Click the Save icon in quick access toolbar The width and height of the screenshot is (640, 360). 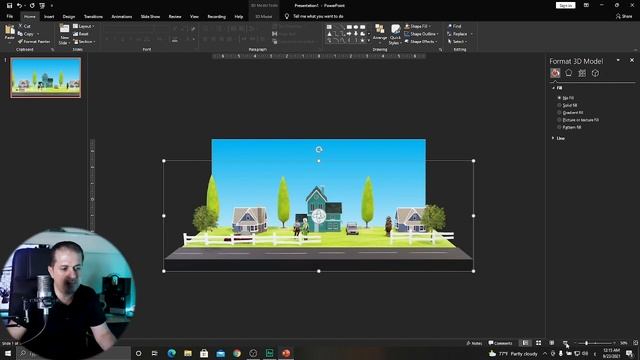[9, 6]
